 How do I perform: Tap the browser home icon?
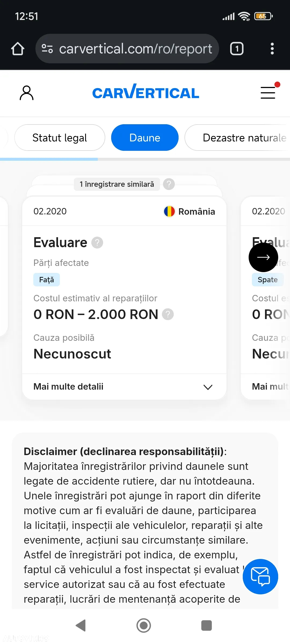[x=18, y=49]
